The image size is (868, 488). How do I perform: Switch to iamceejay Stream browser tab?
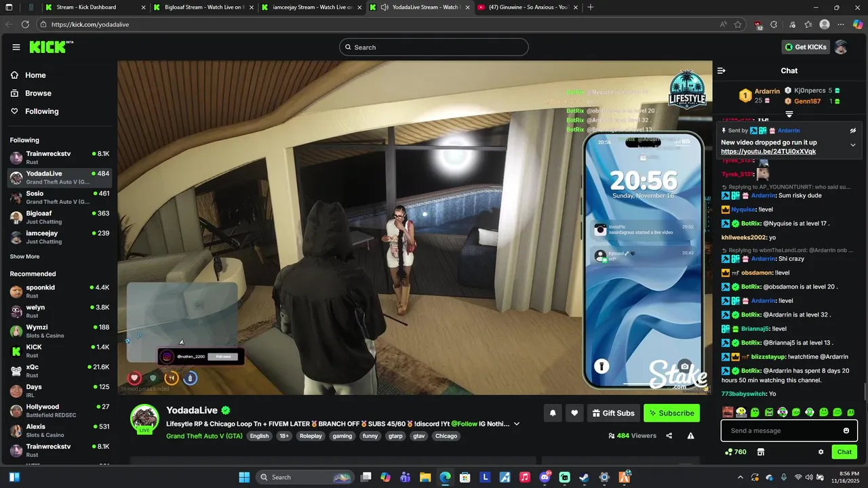[x=312, y=7]
